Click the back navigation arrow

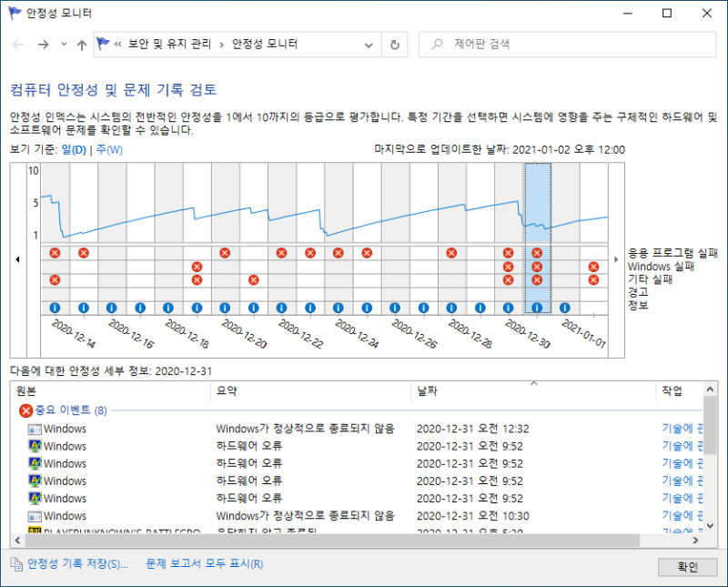coord(15,44)
